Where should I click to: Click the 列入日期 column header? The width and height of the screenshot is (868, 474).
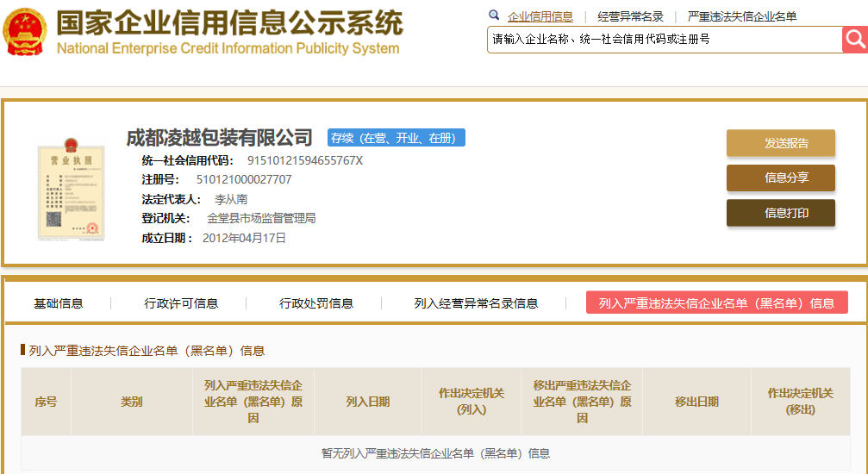click(x=367, y=402)
